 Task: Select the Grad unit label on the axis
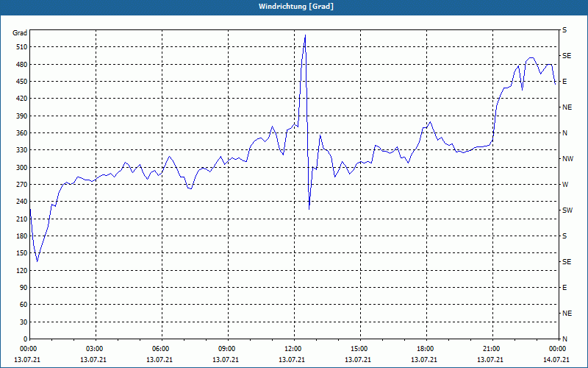(20, 33)
